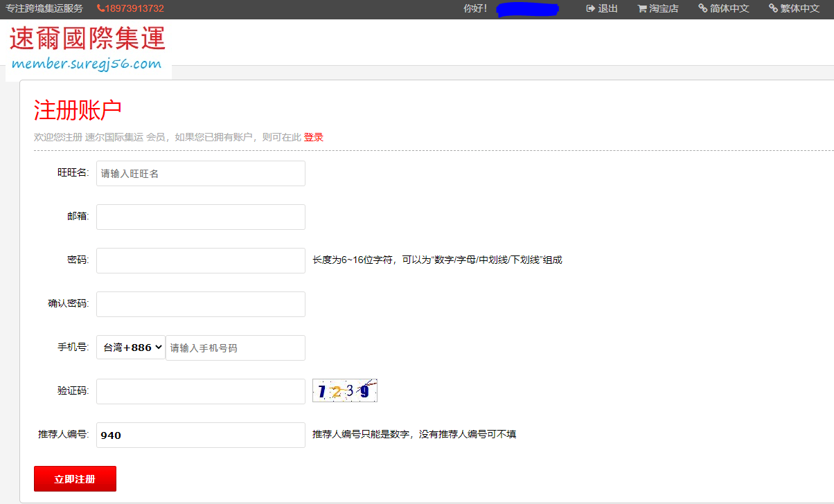Click the 专注跨境集运服务 text
834x504 pixels.
[44, 9]
